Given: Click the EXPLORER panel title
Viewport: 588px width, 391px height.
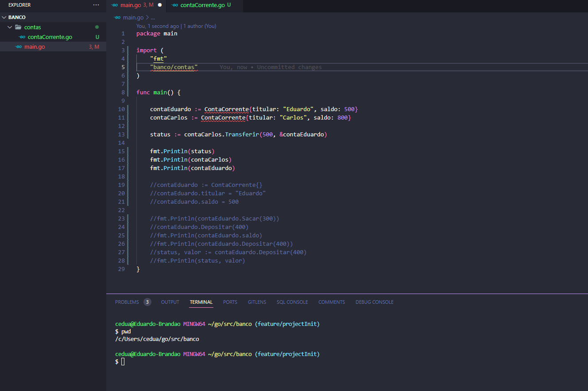Looking at the screenshot, I should (x=19, y=5).
